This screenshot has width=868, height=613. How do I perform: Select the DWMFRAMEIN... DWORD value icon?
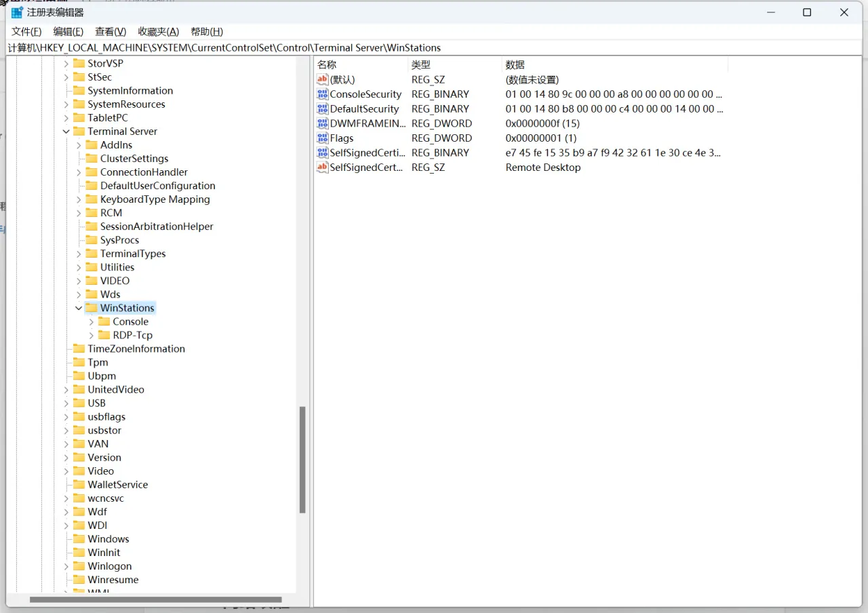pyautogui.click(x=322, y=123)
